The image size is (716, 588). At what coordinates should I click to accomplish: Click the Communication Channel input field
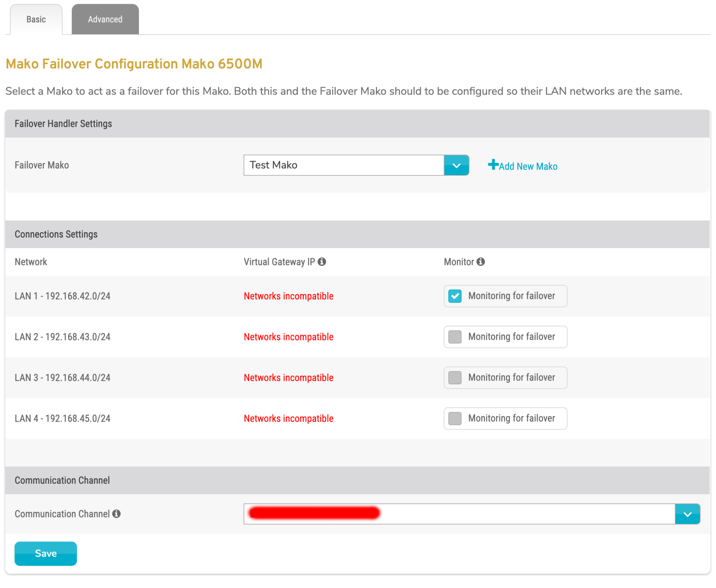point(454,514)
